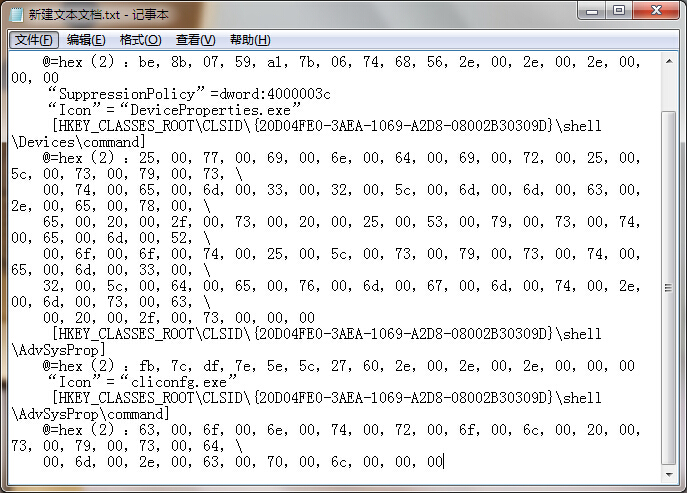Open the 文件(F) menu

[34, 40]
